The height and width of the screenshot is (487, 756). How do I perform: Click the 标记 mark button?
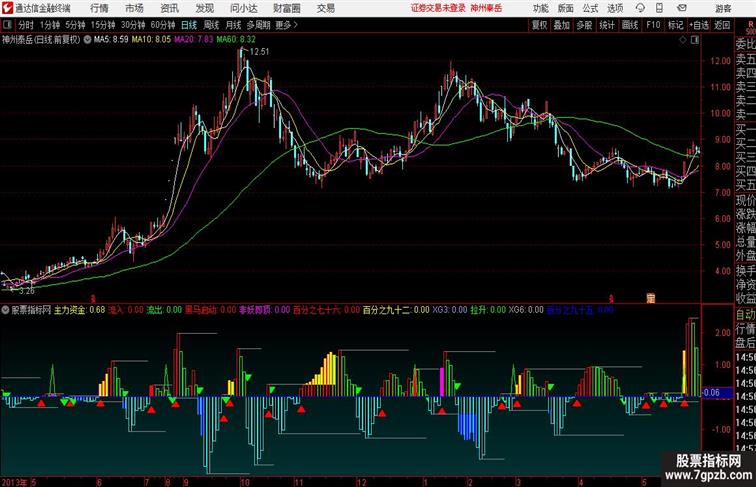click(675, 25)
